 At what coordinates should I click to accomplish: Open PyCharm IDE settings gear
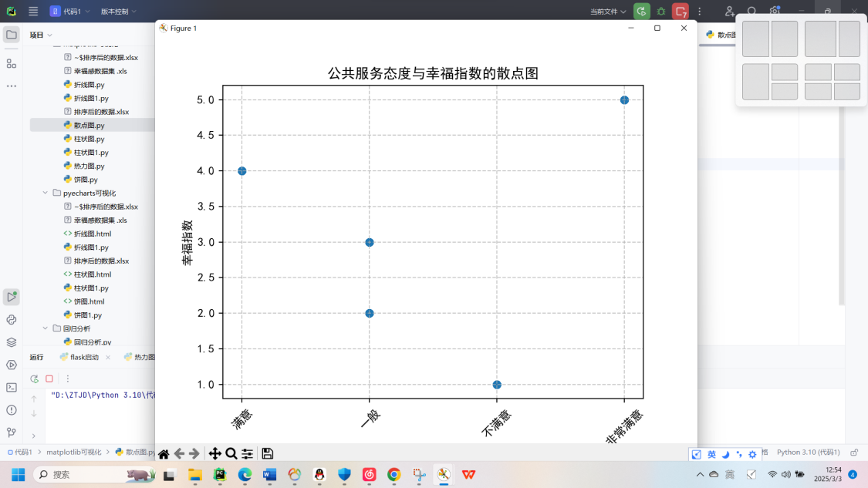point(775,11)
